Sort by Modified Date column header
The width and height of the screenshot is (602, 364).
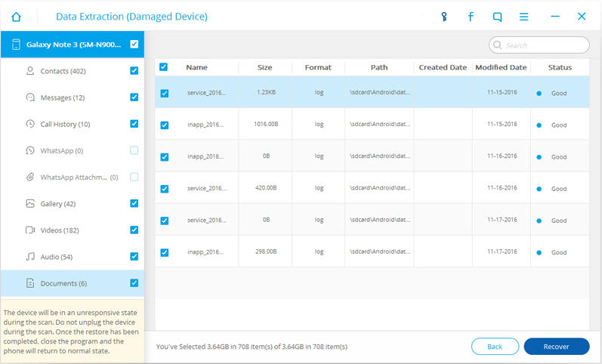click(501, 67)
